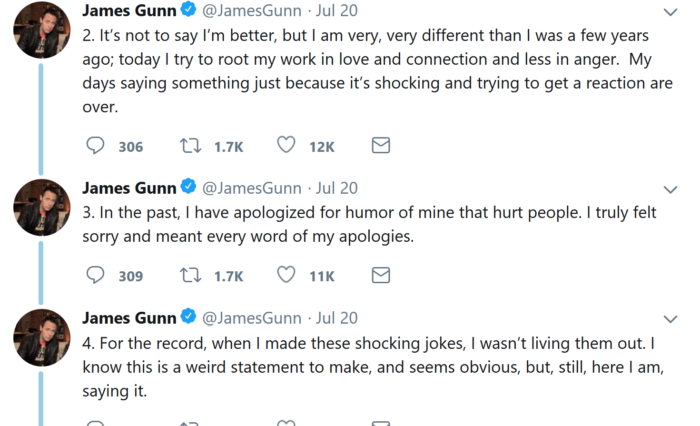Share tweet 3 via envelope icon

[x=381, y=275]
